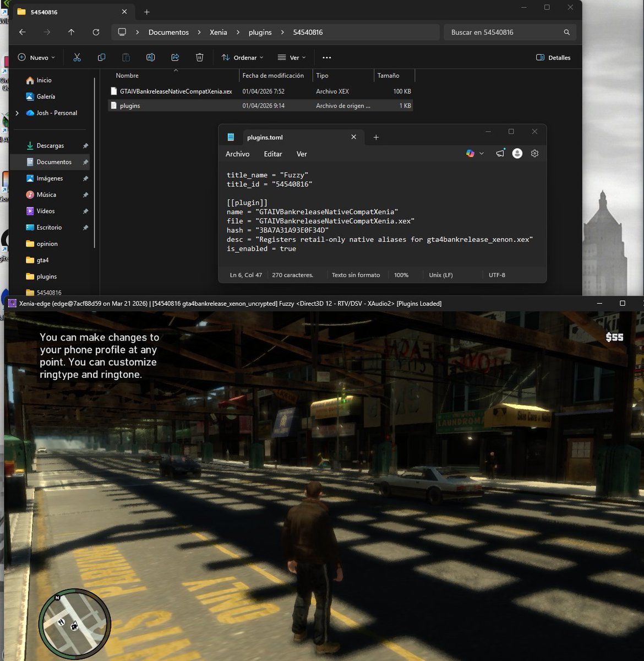Refresh the File Explorer folder view
Image resolution: width=644 pixels, height=661 pixels.
(x=96, y=32)
